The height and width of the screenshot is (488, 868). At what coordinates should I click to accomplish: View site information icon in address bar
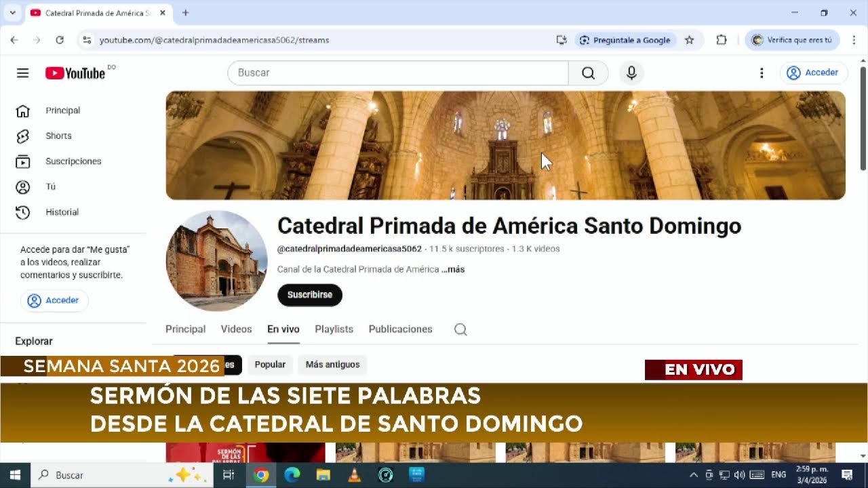[87, 40]
